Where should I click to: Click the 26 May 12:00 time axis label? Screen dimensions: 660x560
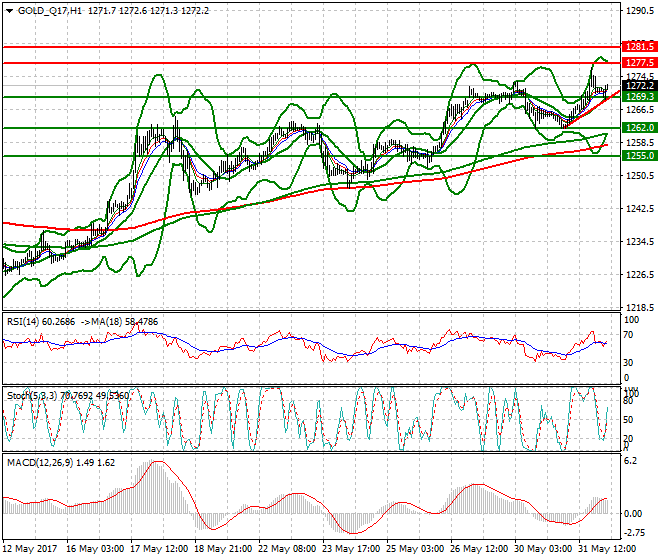click(479, 549)
